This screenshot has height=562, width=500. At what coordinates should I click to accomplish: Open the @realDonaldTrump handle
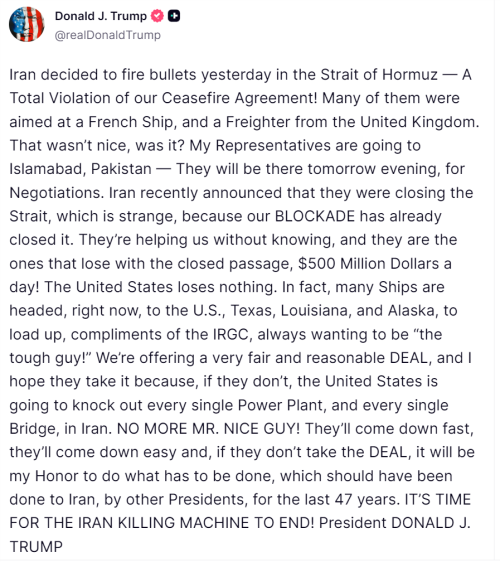tap(108, 35)
